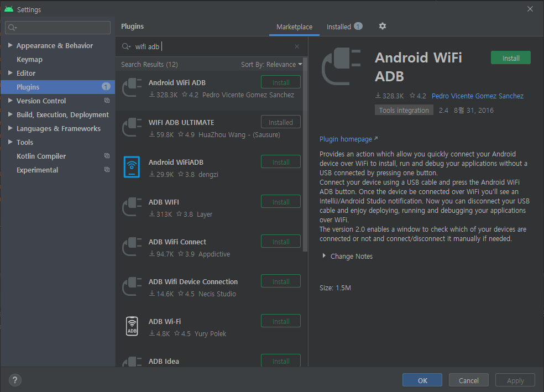Screen dimensions: 544x392
Task: Click the project-level icon next to Kotlin Compiler
Action: [107, 156]
